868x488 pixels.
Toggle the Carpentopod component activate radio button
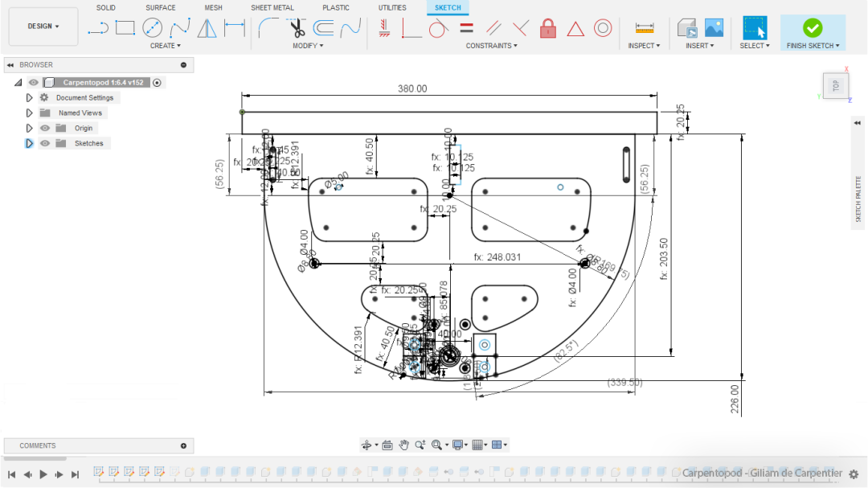(x=157, y=82)
